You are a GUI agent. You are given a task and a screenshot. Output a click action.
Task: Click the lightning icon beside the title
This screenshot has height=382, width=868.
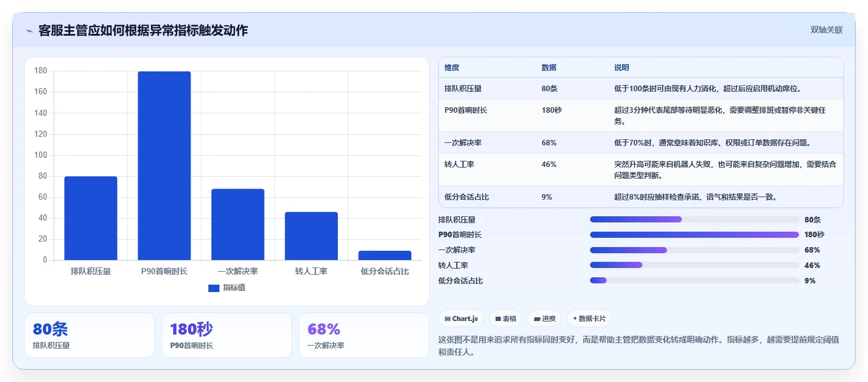pos(30,31)
